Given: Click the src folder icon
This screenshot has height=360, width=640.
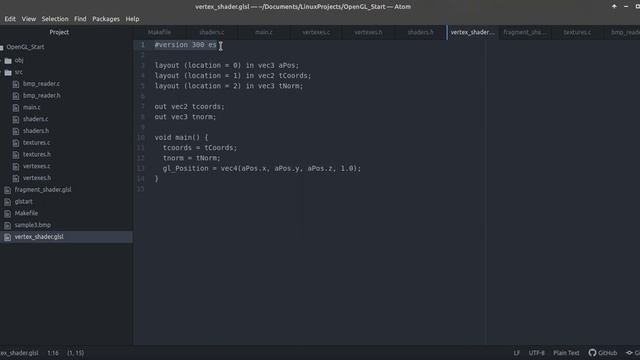Looking at the screenshot, I should point(8,72).
